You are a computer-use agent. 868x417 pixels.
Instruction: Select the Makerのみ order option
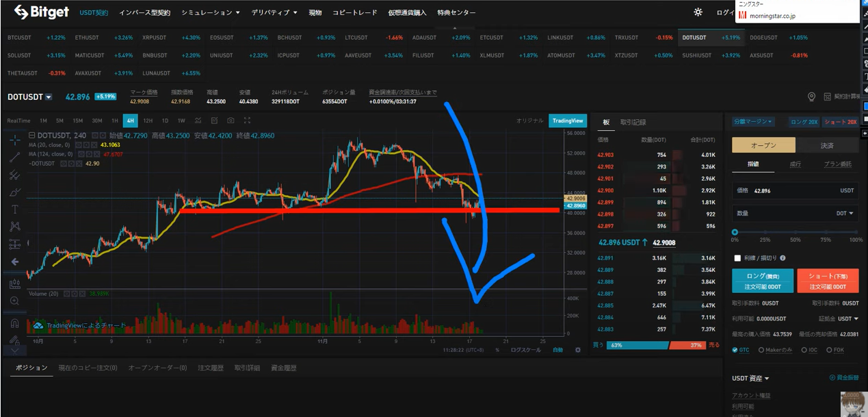(x=776, y=350)
